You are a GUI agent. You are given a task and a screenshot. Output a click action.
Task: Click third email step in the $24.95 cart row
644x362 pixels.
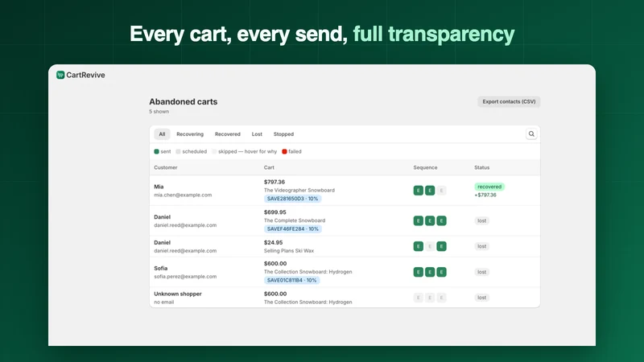click(x=441, y=246)
